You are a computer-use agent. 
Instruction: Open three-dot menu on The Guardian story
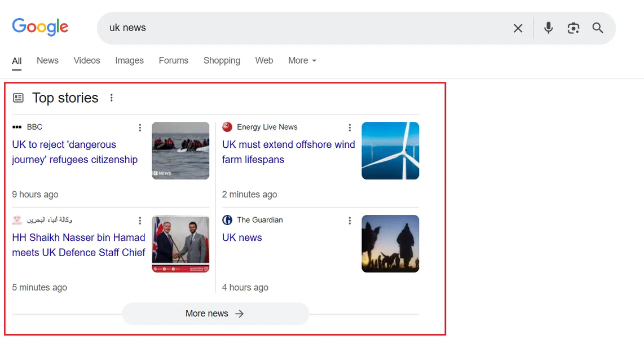350,221
